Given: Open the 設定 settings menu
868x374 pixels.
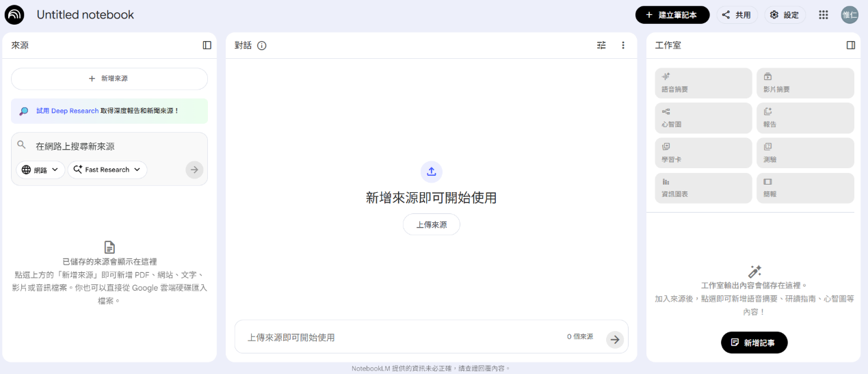Looking at the screenshot, I should point(785,14).
